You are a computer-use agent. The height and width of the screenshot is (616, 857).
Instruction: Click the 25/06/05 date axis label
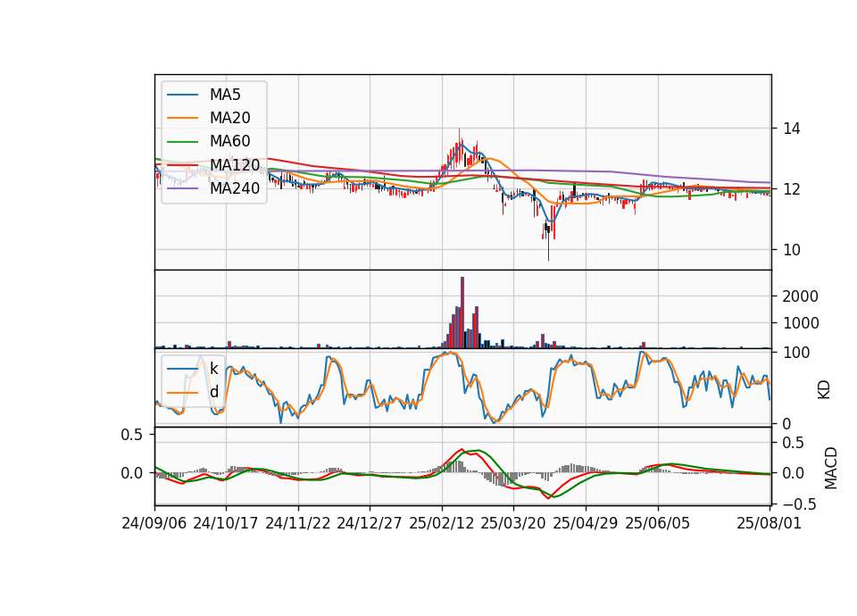click(x=658, y=523)
